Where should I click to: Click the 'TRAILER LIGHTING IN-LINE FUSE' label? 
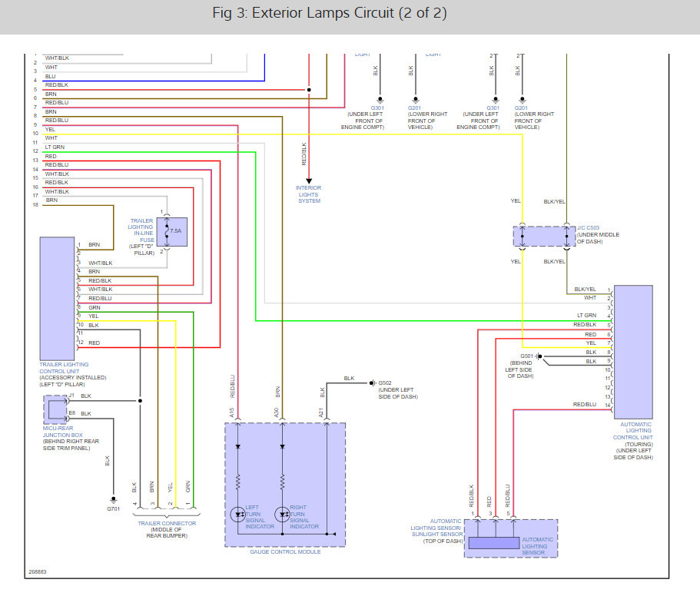click(141, 230)
